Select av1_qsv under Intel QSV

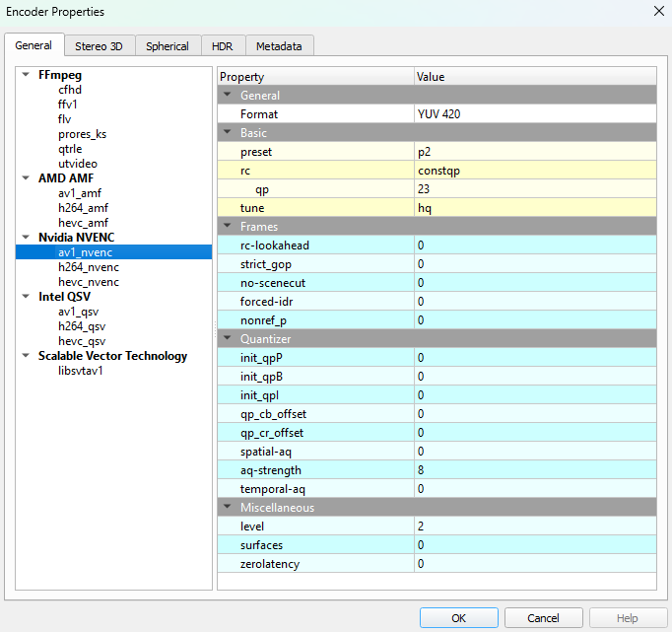(x=79, y=312)
